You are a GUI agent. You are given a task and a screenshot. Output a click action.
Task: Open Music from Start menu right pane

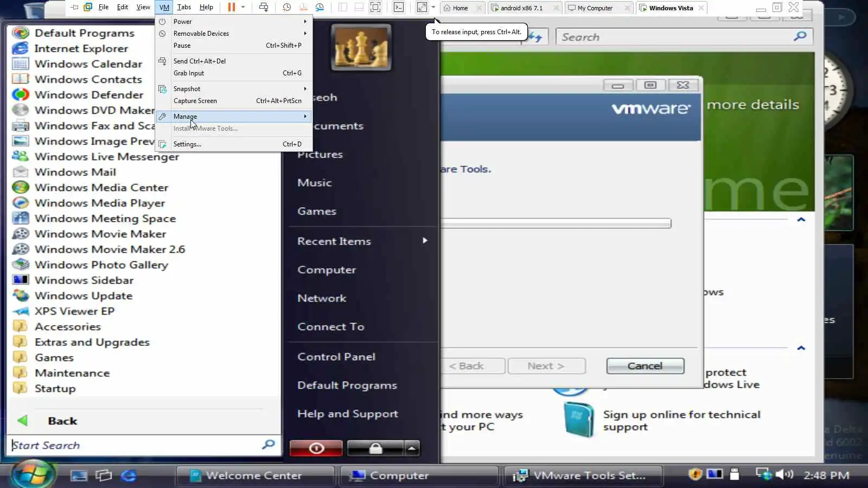pyautogui.click(x=315, y=183)
